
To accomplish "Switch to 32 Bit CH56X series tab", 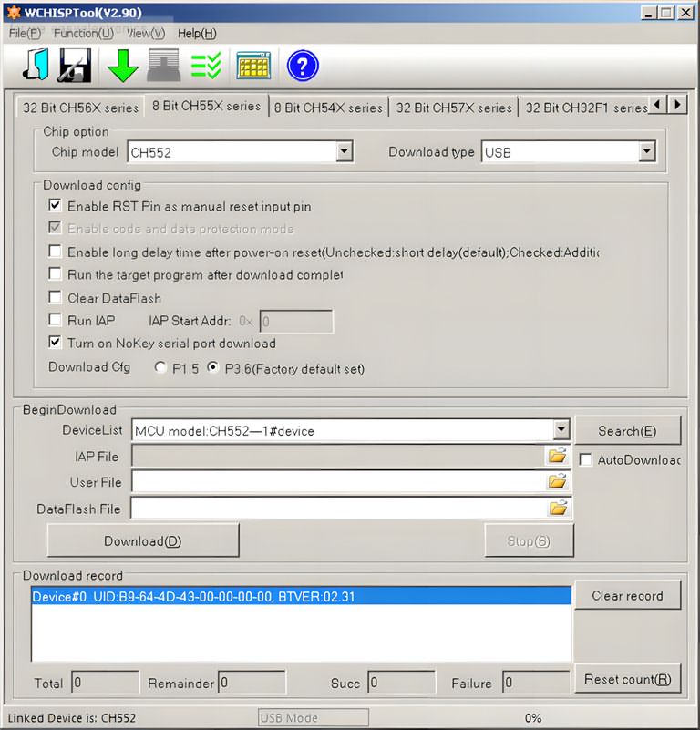I will point(80,108).
